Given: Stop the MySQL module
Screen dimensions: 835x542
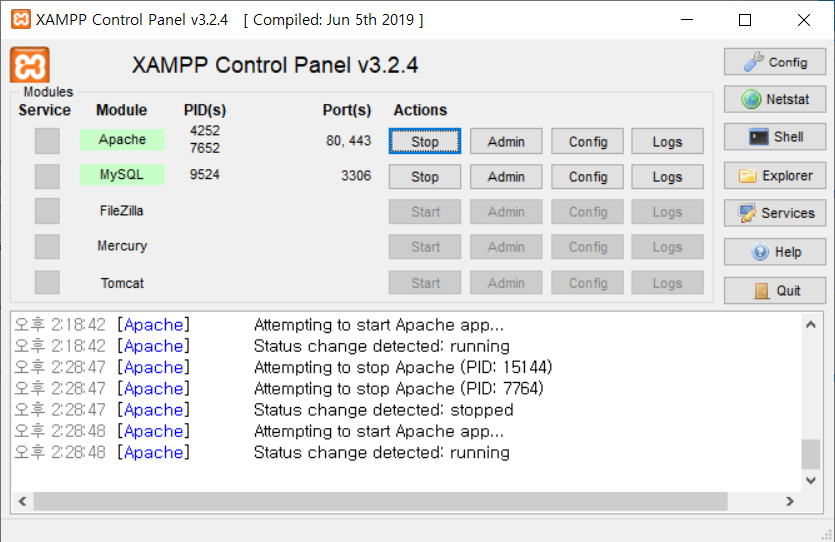Looking at the screenshot, I should tap(424, 176).
